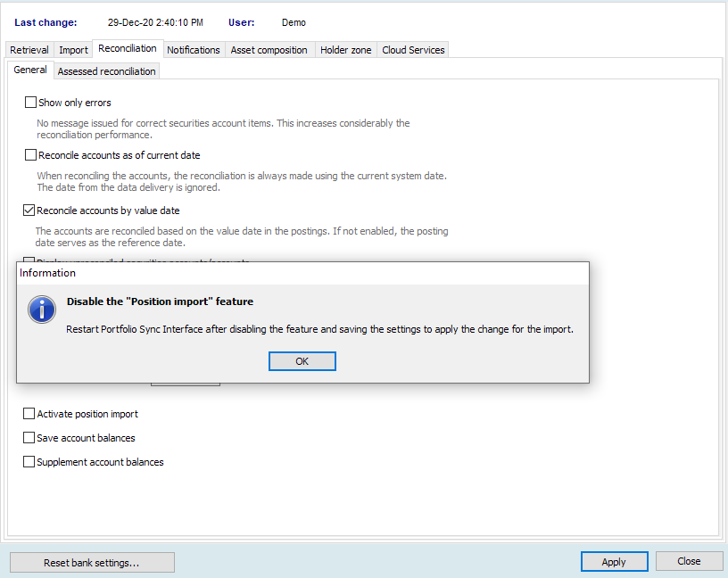Check Reconcile accounts as of current date
The image size is (728, 578).
[x=31, y=155]
